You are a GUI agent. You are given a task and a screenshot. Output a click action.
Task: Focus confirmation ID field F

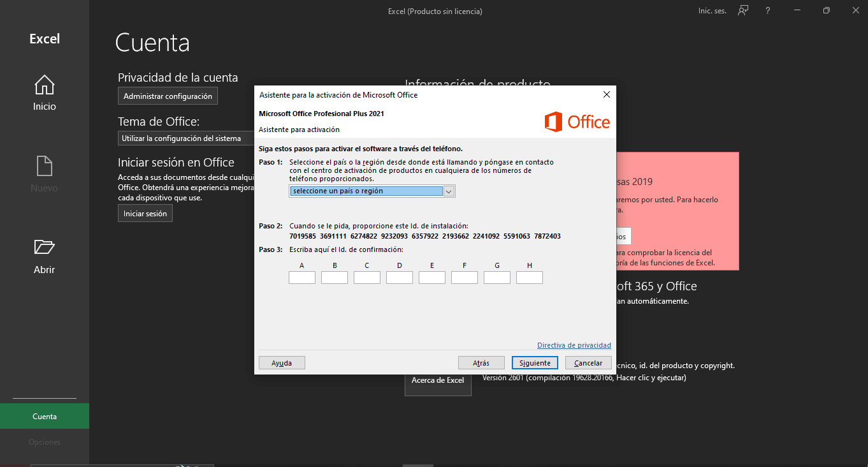click(465, 278)
